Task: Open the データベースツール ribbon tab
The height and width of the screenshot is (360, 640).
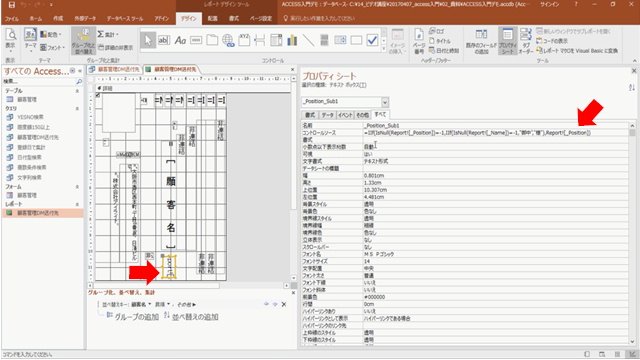Action: 125,18
